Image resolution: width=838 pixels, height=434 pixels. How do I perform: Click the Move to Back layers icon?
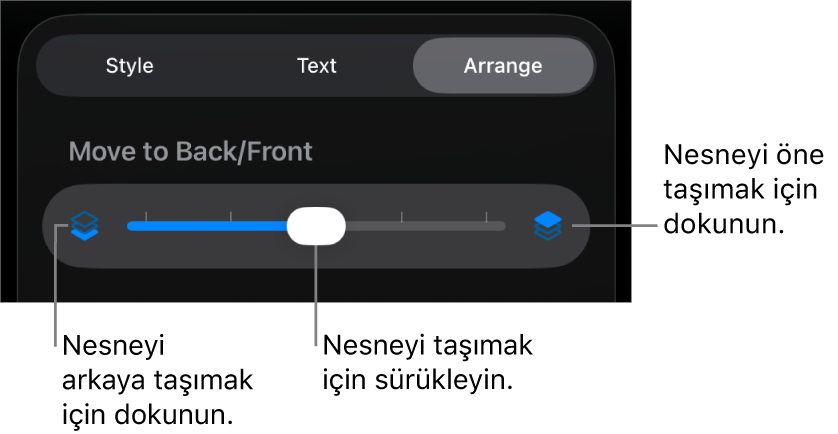pos(85,226)
